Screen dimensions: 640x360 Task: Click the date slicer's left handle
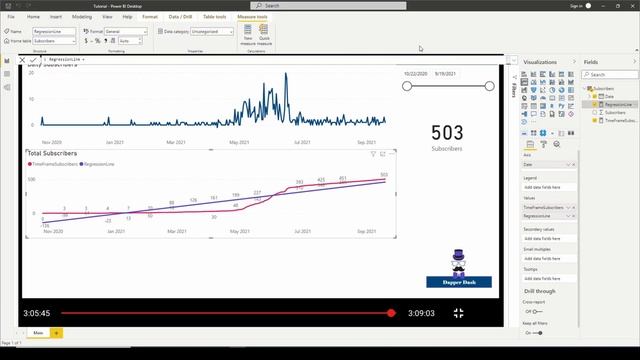pos(407,86)
